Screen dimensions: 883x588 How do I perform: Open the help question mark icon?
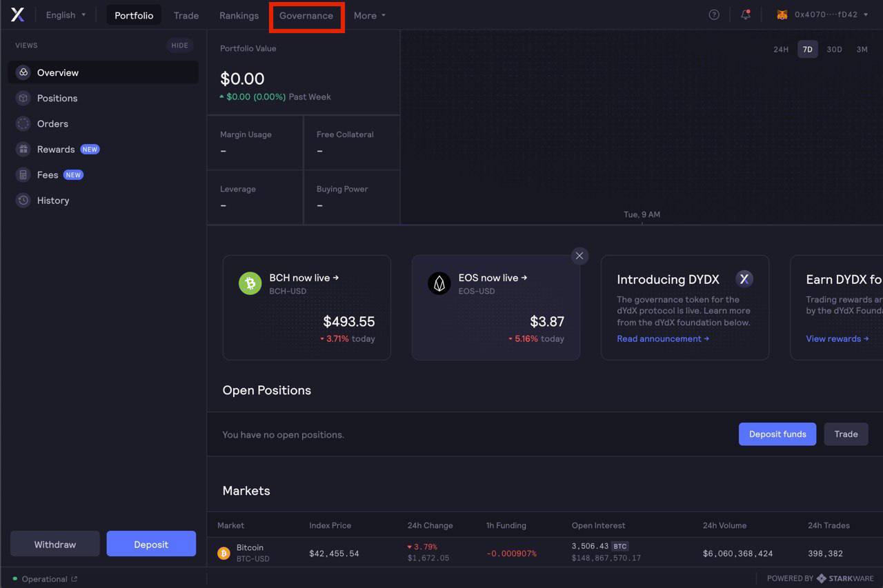(x=714, y=14)
